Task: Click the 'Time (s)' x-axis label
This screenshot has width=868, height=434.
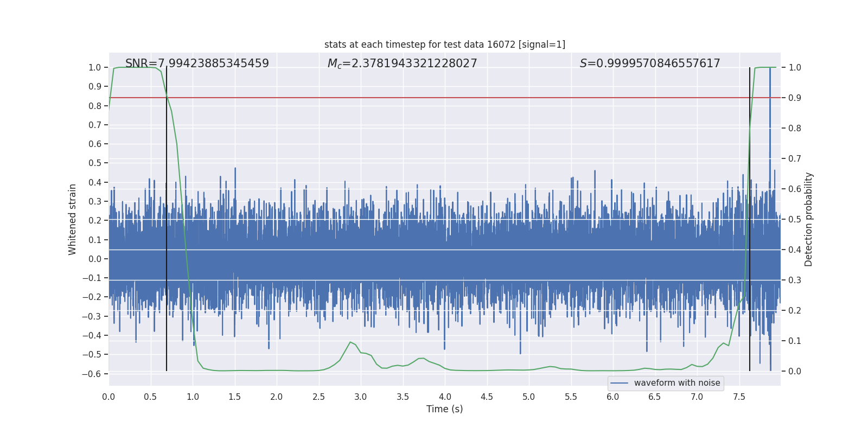Action: pos(444,409)
